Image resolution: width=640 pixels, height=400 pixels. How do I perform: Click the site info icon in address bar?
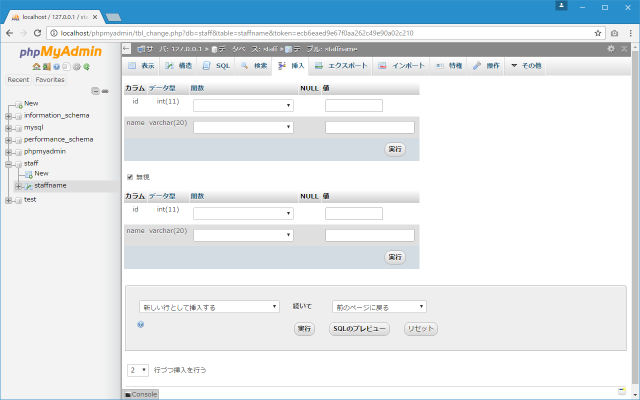pyautogui.click(x=54, y=33)
